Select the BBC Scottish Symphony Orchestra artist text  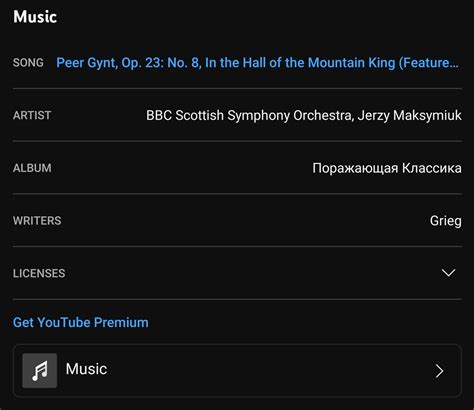click(x=249, y=115)
